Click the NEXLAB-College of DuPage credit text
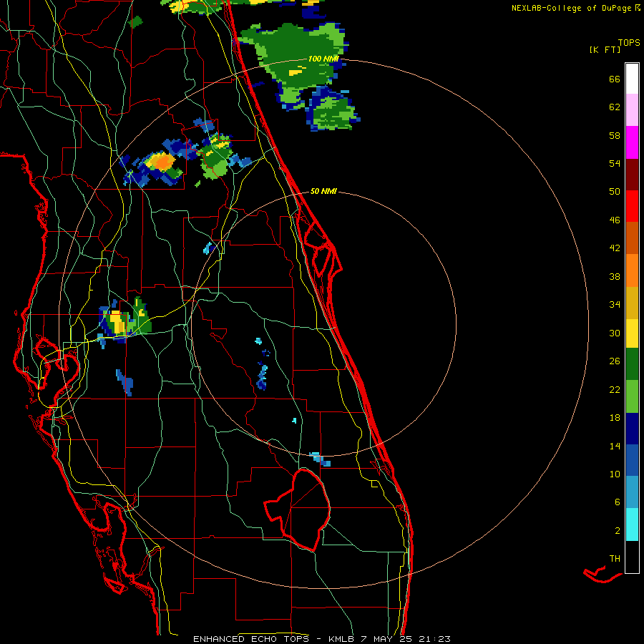The height and width of the screenshot is (644, 644). point(575,8)
